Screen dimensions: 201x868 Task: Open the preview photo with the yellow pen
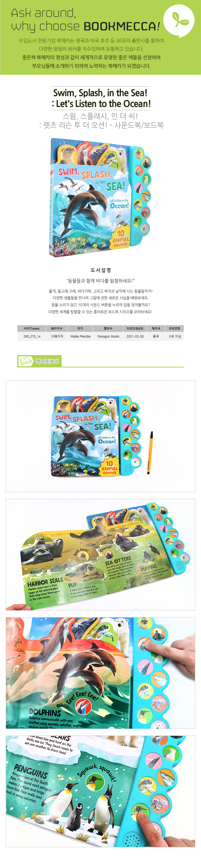tap(100, 436)
